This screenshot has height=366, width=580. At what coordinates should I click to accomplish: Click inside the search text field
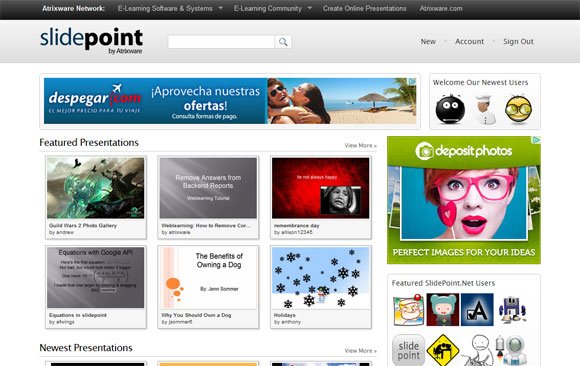[x=221, y=42]
